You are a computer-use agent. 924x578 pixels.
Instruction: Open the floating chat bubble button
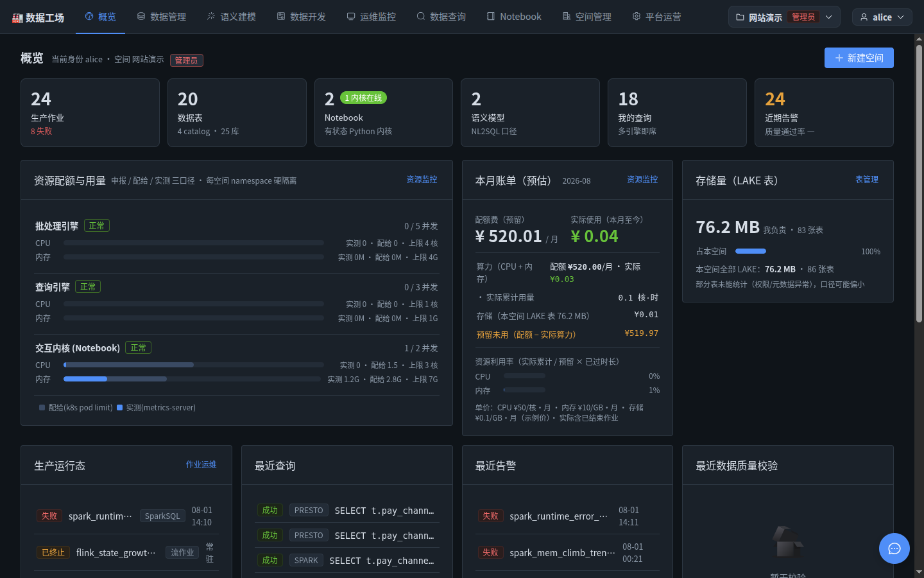[x=894, y=548]
